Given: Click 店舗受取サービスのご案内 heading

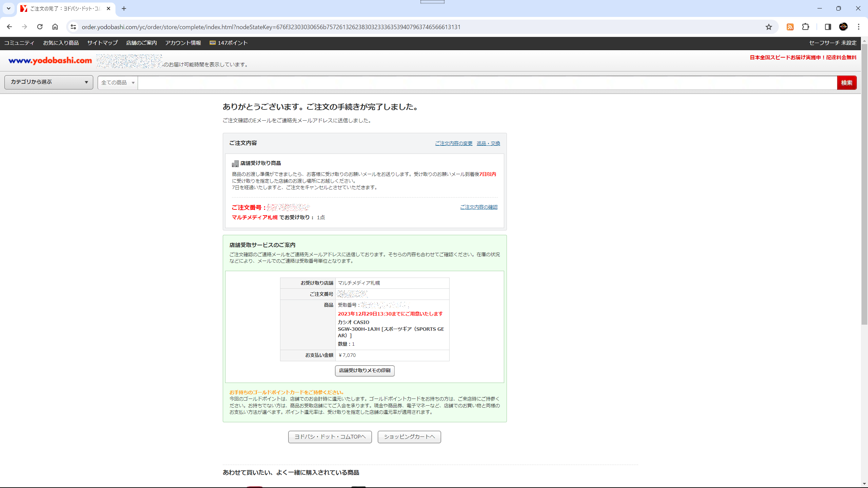Looking at the screenshot, I should point(262,245).
